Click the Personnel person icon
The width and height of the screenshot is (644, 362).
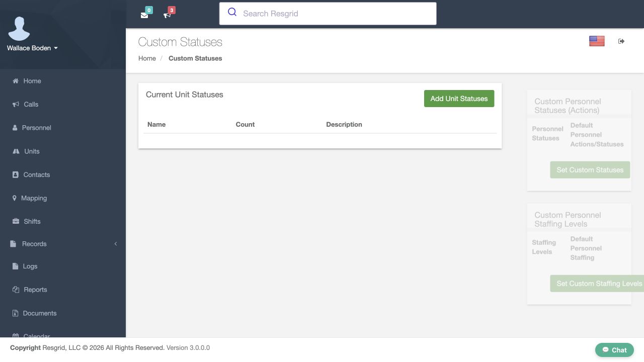click(15, 128)
